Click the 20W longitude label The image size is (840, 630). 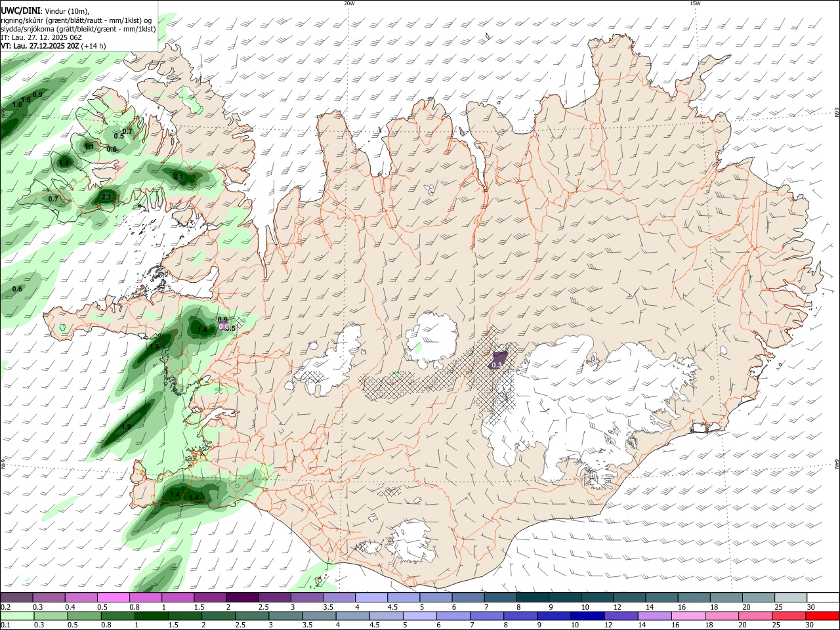[x=349, y=3]
